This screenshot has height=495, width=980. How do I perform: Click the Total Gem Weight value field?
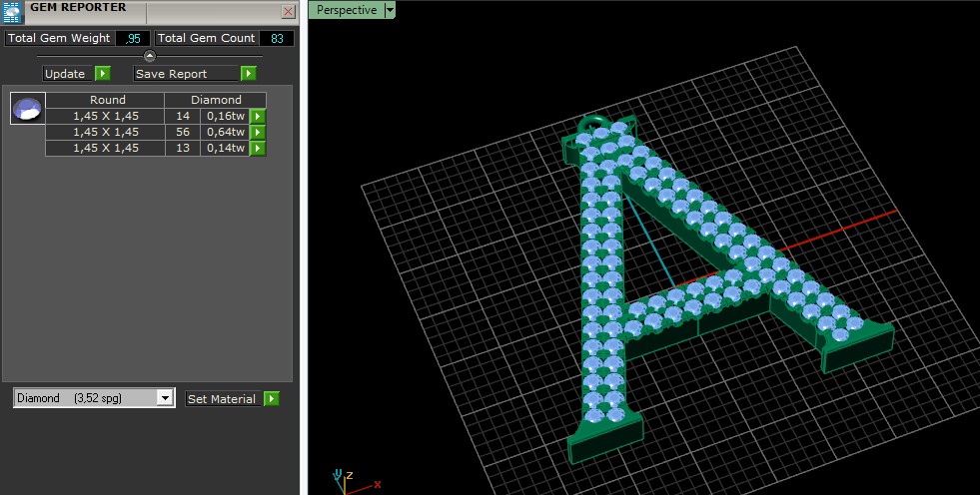click(x=133, y=38)
